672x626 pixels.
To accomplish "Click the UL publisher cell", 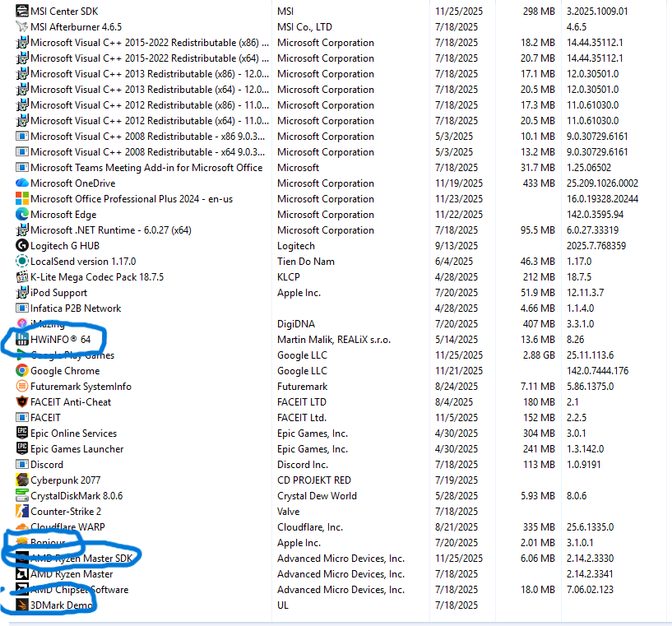I will coord(283,605).
